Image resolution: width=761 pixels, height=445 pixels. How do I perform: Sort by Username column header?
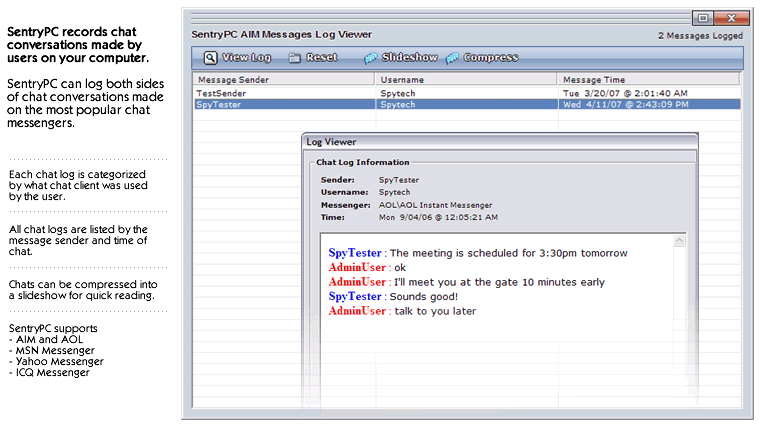point(466,79)
